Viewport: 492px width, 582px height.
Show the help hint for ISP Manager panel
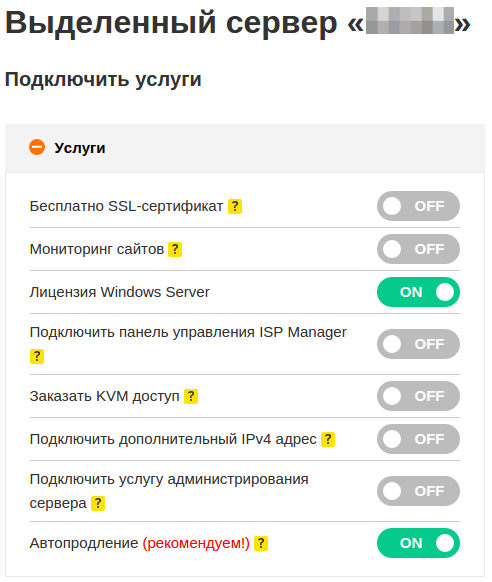[x=37, y=356]
